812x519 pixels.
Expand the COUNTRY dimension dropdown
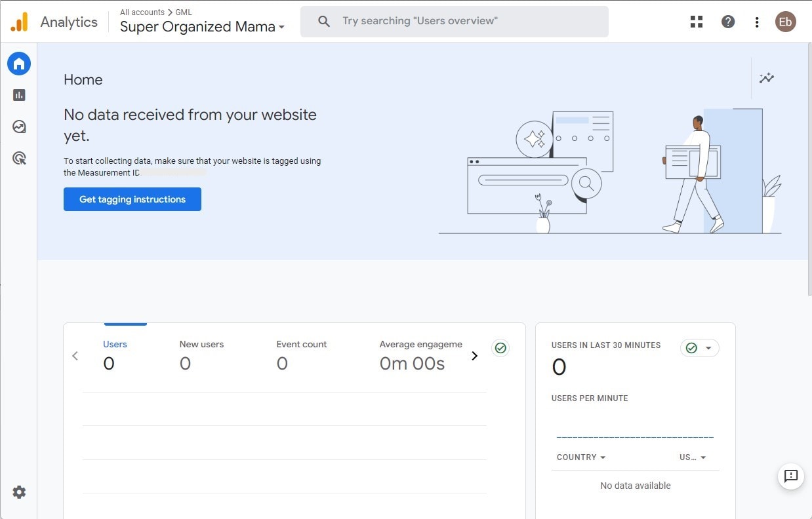(581, 457)
